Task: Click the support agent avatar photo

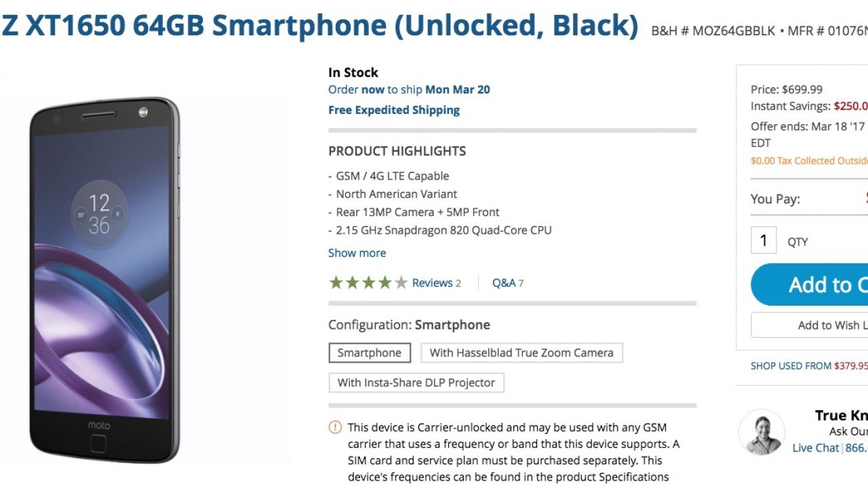Action: point(762,432)
